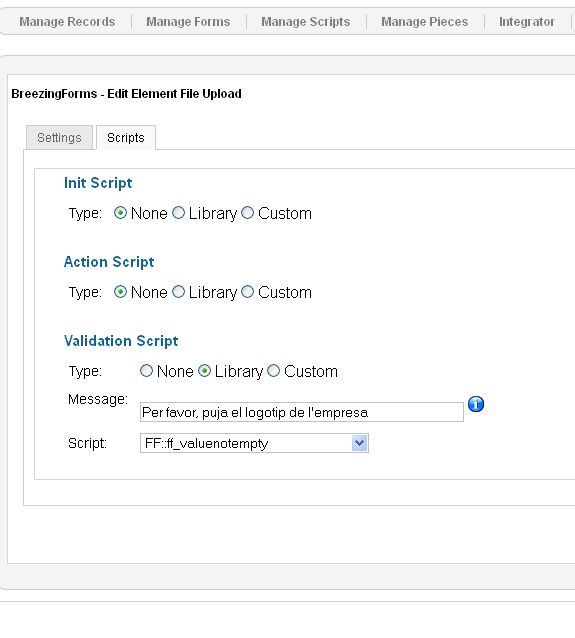Go to Manage Pieces
Screen dimensions: 575x638
(x=424, y=22)
